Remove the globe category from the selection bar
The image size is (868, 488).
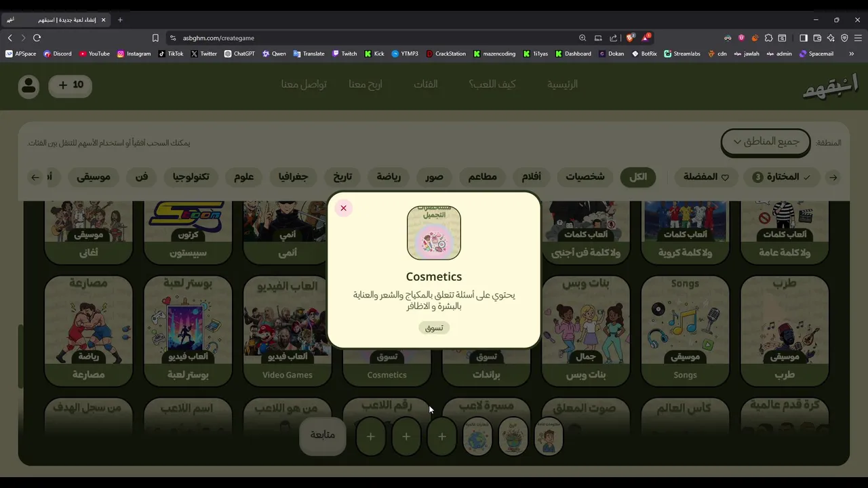pos(477,436)
